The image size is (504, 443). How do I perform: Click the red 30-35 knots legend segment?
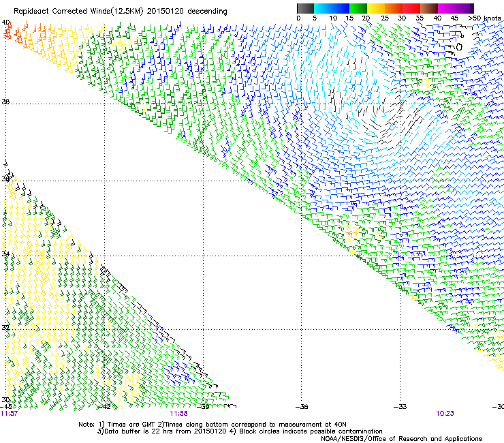[411, 8]
